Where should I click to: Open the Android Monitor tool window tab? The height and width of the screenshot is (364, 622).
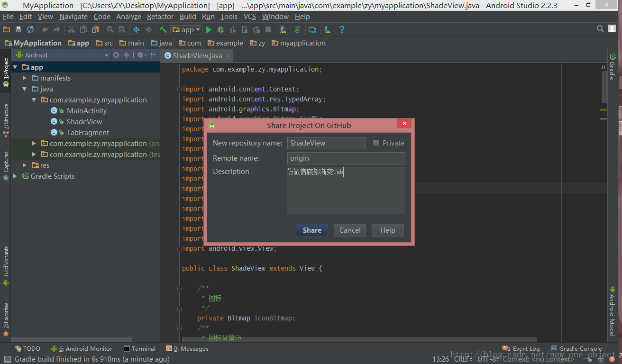82,348
